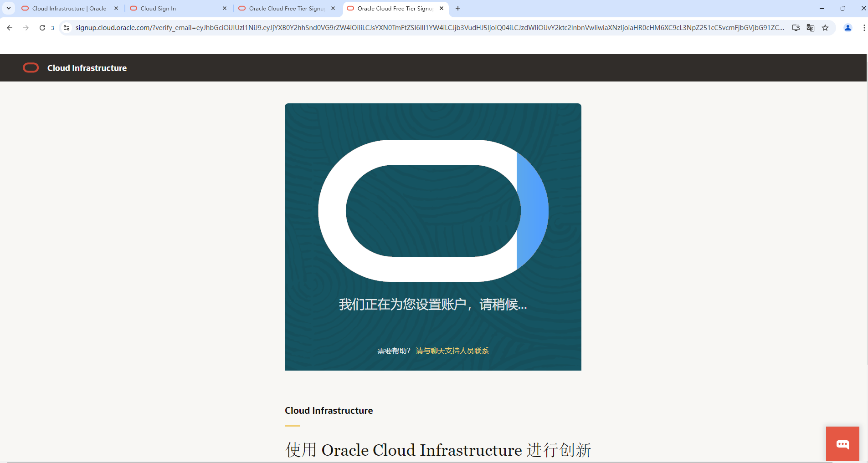Open the browser profile icon
The image size is (868, 463).
coord(848,28)
